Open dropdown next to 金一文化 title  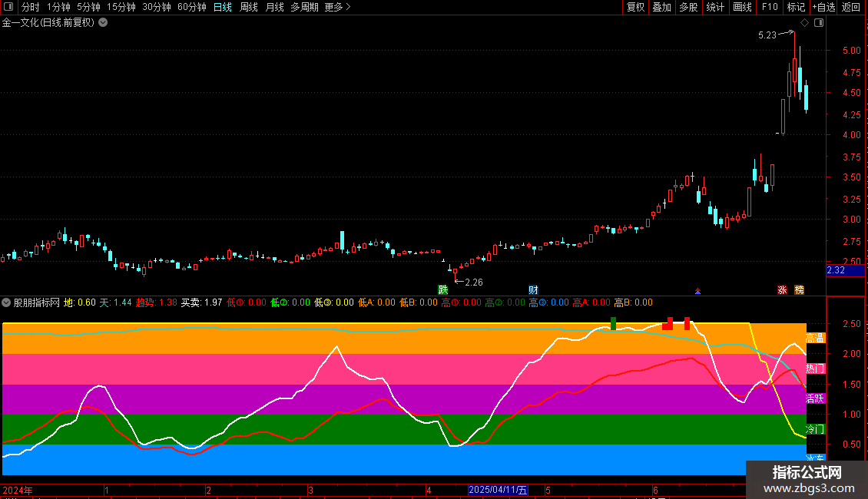click(103, 23)
